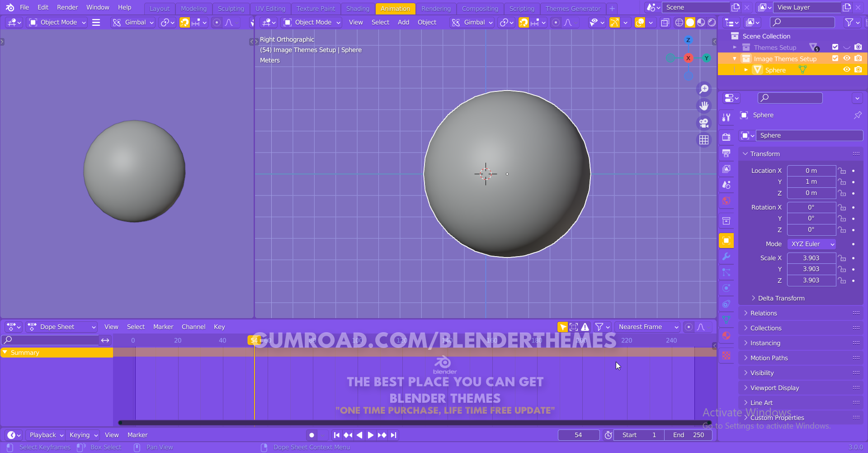The width and height of the screenshot is (868, 453).
Task: Lock the Scale Z transform value
Action: click(x=842, y=280)
